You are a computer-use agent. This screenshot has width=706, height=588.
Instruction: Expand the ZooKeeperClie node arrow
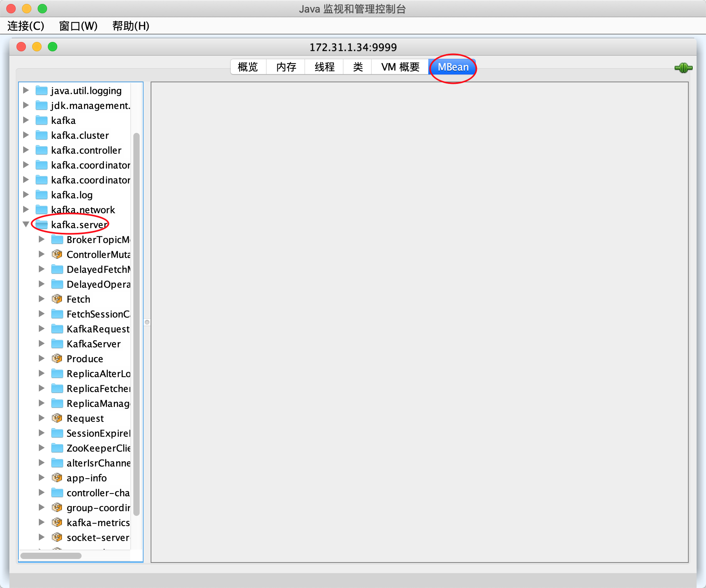click(42, 448)
